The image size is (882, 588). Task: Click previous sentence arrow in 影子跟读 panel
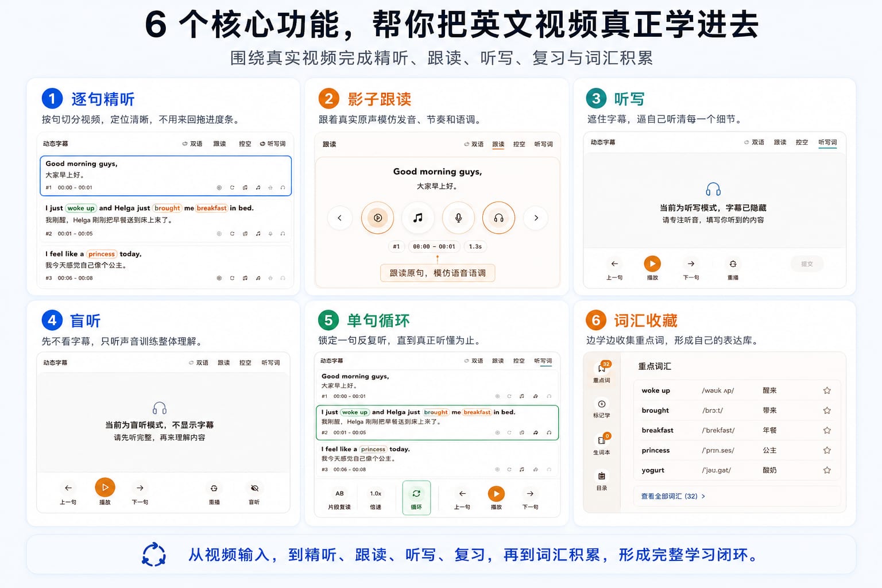coord(339,218)
